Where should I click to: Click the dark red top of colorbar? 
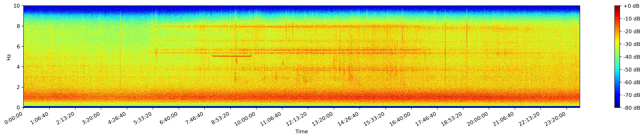617,7
